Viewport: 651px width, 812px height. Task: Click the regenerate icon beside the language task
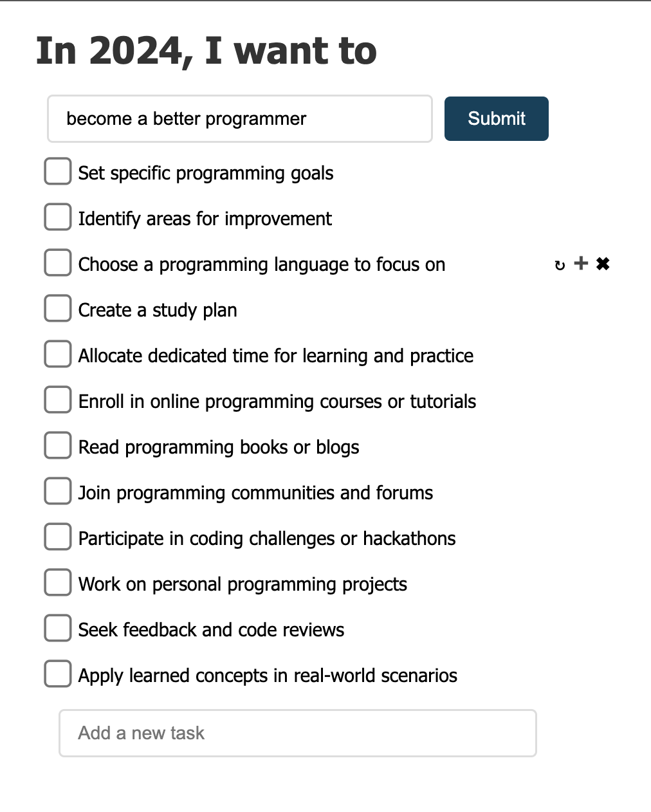click(559, 264)
